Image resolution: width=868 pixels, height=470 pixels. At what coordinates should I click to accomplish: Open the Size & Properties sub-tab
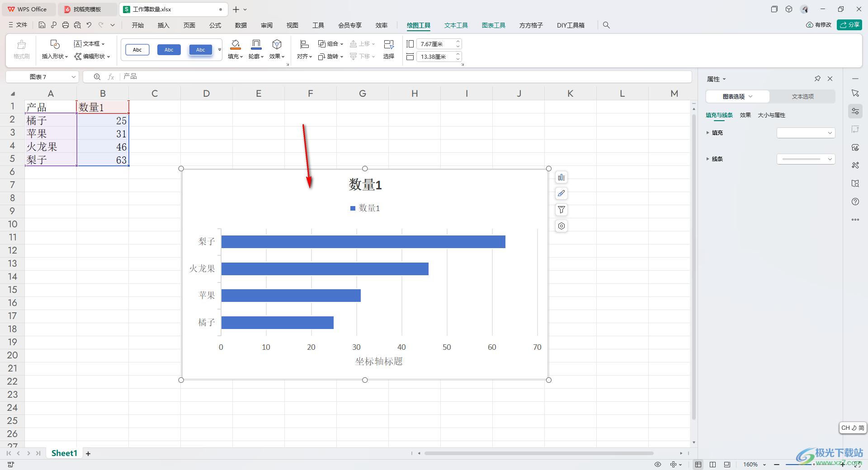[x=771, y=115]
